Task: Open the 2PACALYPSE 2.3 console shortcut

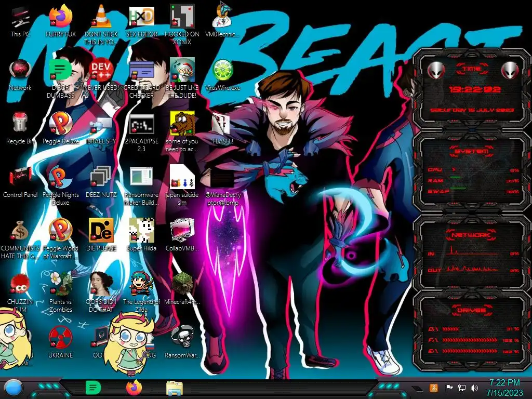Action: click(x=141, y=132)
